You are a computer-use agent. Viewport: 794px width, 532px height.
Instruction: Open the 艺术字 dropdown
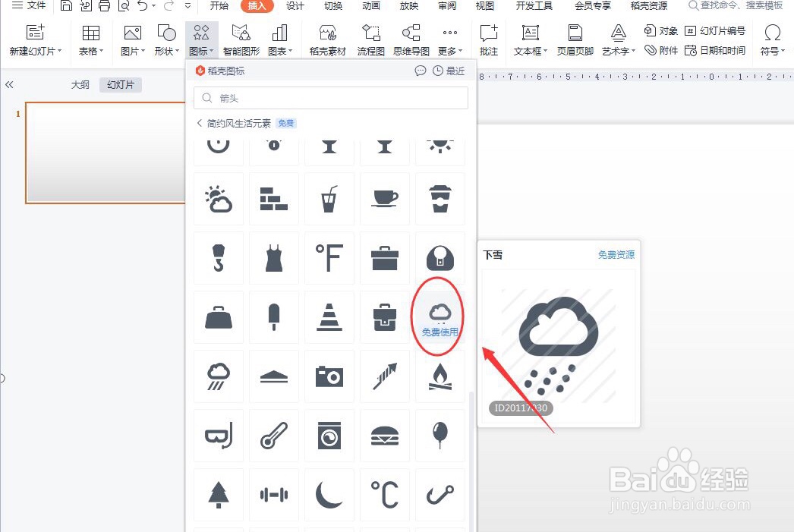(619, 40)
